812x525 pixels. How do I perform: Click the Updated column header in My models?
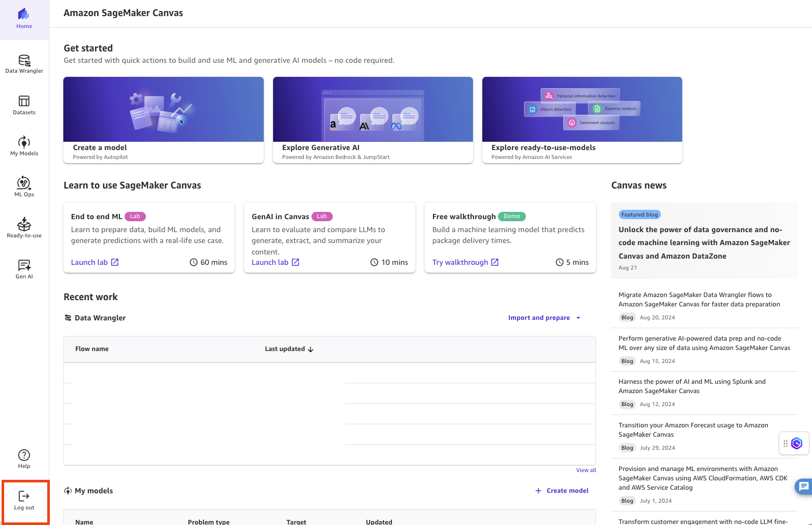(379, 522)
